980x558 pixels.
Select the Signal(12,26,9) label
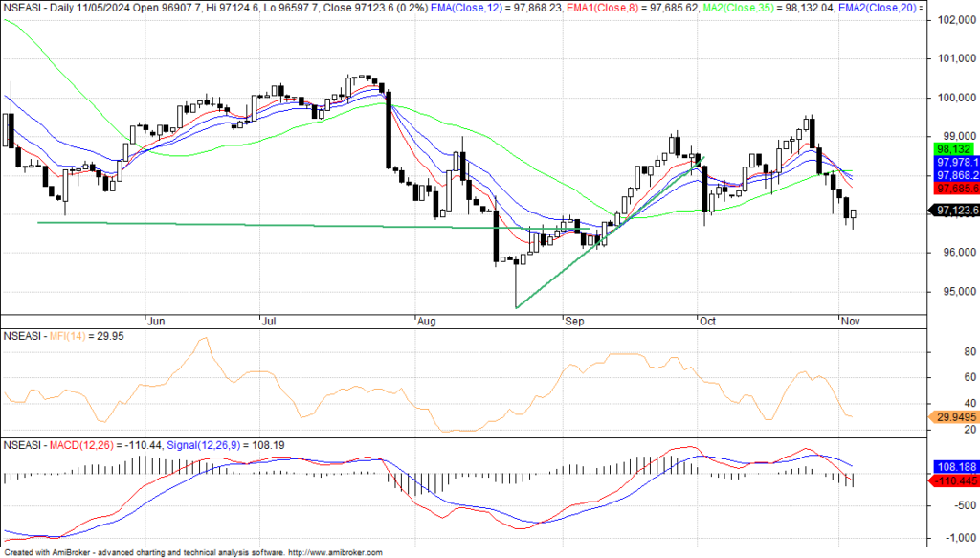pyautogui.click(x=205, y=445)
